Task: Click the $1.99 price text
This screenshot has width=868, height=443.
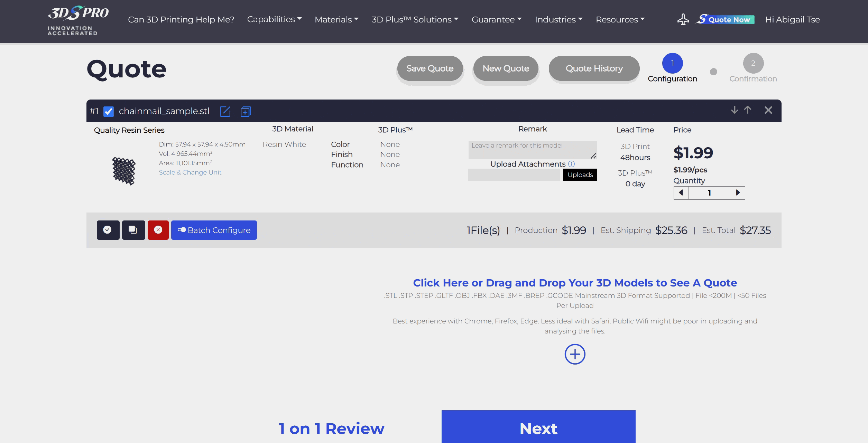Action: click(x=693, y=152)
